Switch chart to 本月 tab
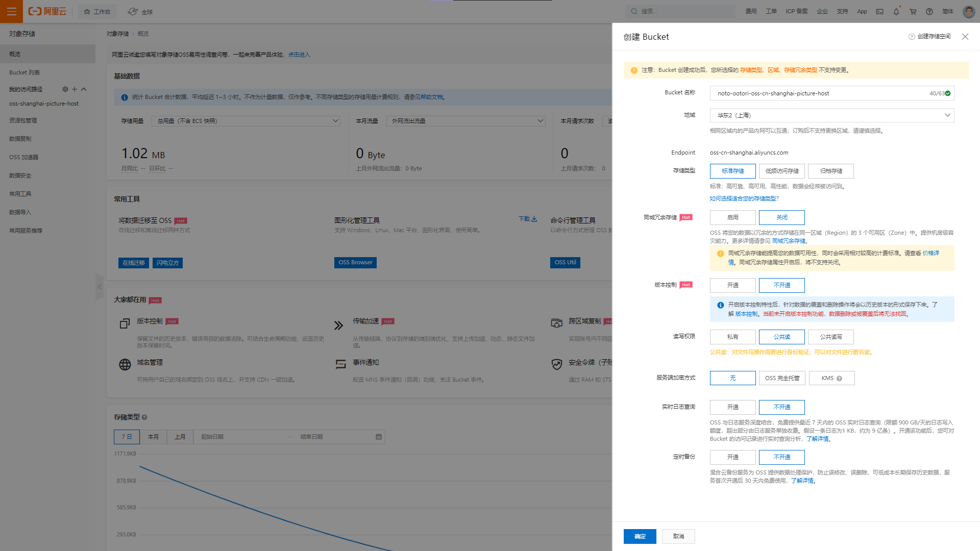Image resolution: width=980 pixels, height=551 pixels. coord(153,437)
